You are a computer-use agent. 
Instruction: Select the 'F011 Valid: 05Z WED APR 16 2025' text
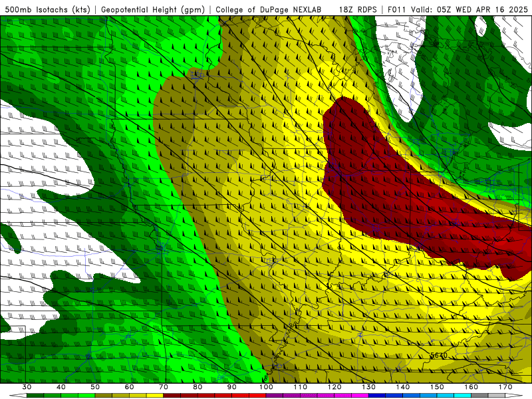tap(458, 9)
